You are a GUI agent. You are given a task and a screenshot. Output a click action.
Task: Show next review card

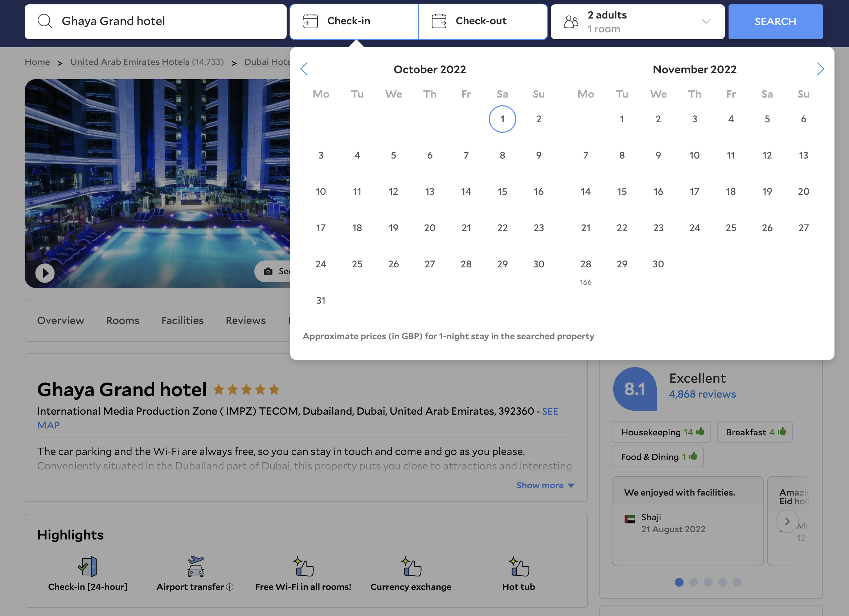(x=787, y=521)
